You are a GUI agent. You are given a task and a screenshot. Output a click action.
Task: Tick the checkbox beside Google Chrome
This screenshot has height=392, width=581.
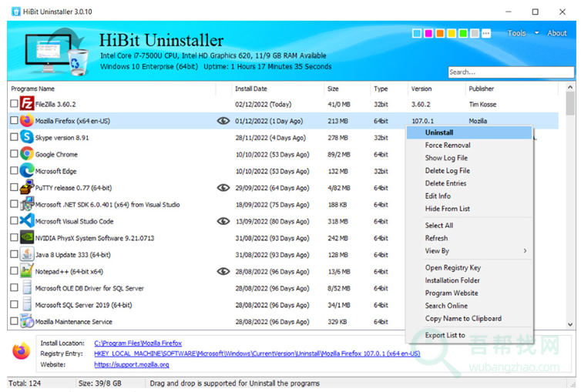coord(14,154)
